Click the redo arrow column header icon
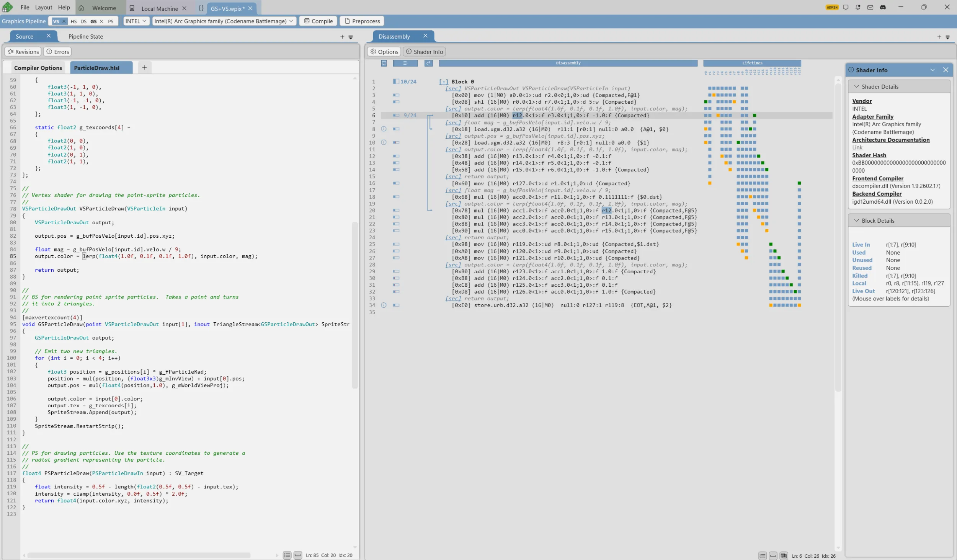 click(x=428, y=63)
